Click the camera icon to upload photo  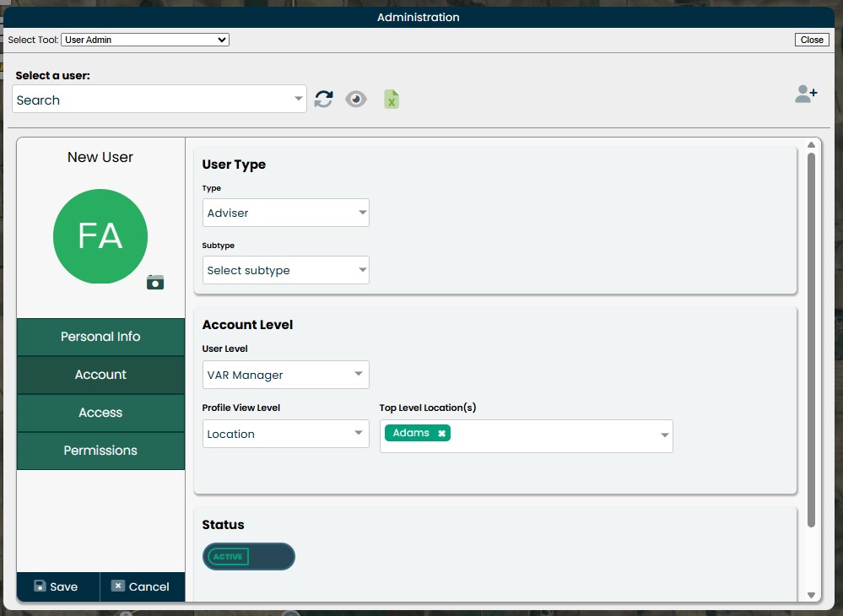coord(155,282)
